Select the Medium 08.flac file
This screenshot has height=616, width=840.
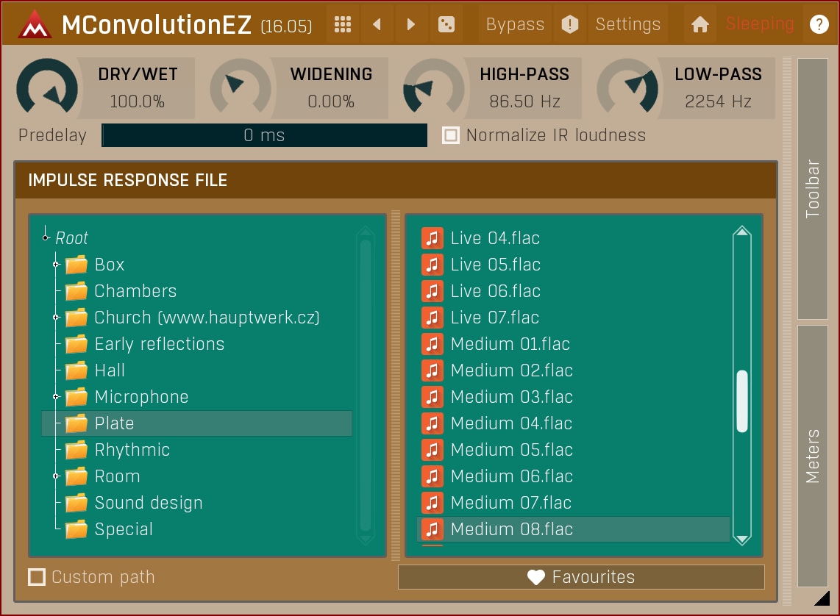573,529
